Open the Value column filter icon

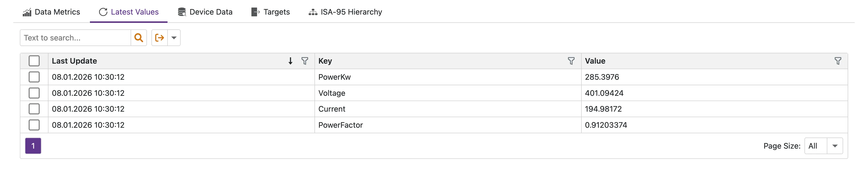pos(838,61)
